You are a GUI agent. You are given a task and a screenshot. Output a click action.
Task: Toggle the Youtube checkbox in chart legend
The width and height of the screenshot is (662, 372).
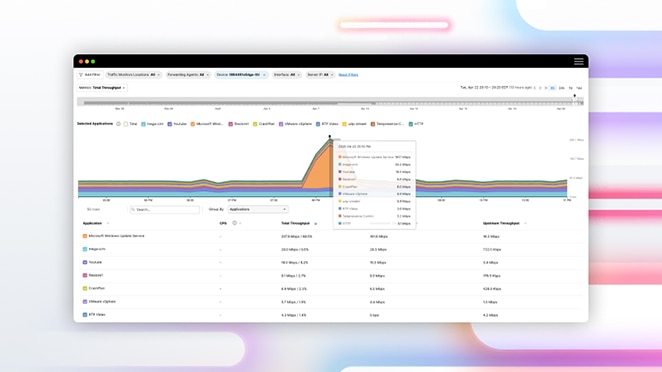coord(170,124)
